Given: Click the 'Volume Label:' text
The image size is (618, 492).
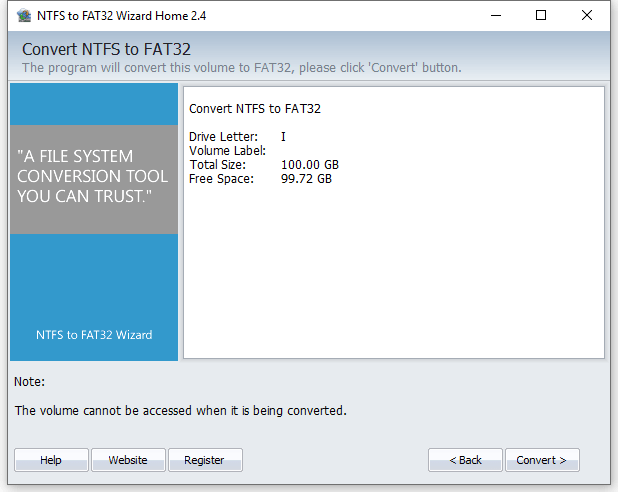Looking at the screenshot, I should [227, 151].
